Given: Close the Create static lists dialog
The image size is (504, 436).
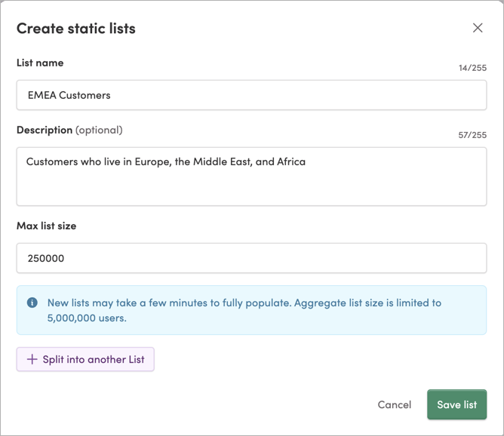Looking at the screenshot, I should point(478,28).
